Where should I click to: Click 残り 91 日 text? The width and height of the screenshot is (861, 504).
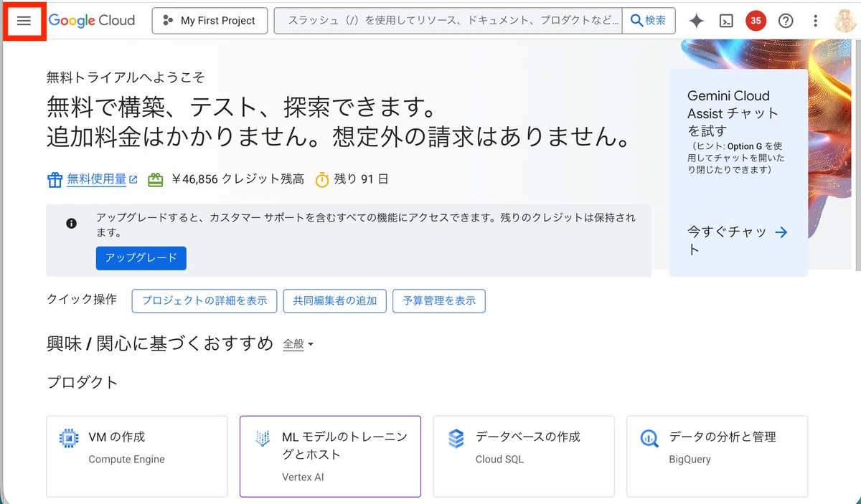[362, 179]
